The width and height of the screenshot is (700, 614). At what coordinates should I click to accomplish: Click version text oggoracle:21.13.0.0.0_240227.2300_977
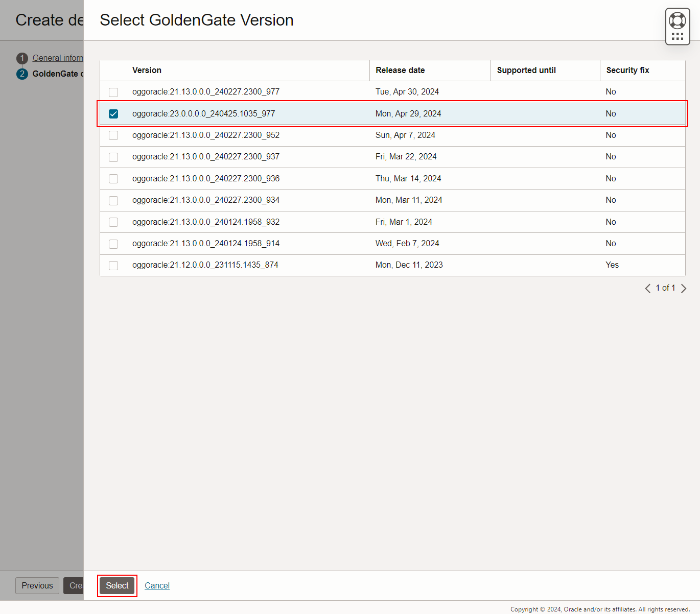coord(206,92)
